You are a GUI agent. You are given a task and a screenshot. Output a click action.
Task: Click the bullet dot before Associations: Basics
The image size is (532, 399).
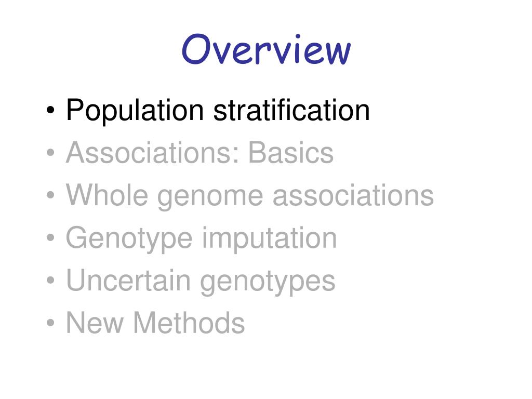click(50, 153)
